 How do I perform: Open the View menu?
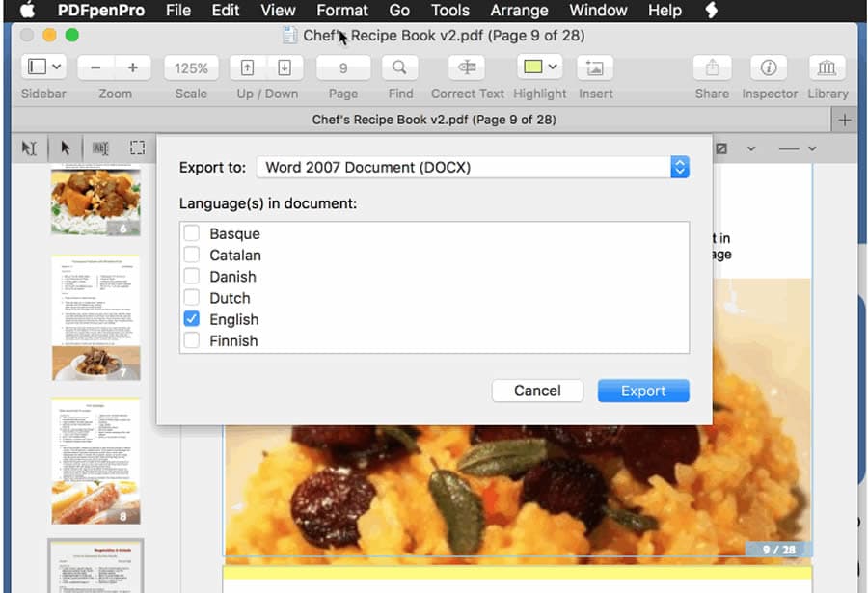[x=278, y=10]
